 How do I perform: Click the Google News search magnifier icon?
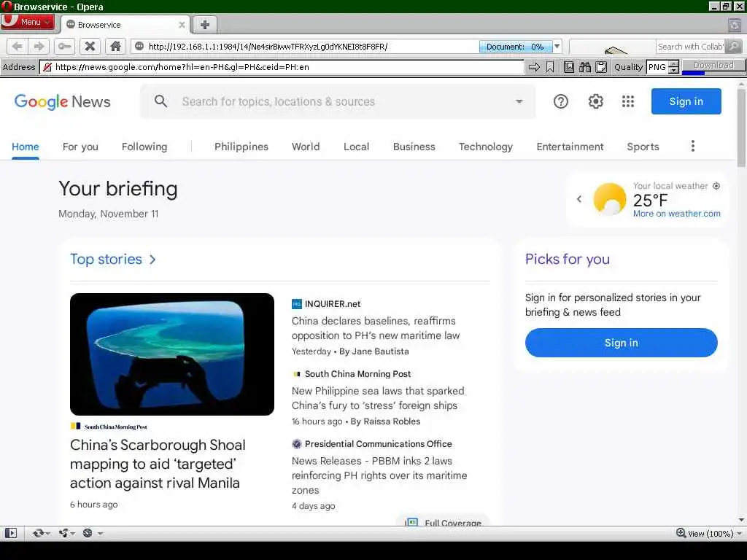161,101
